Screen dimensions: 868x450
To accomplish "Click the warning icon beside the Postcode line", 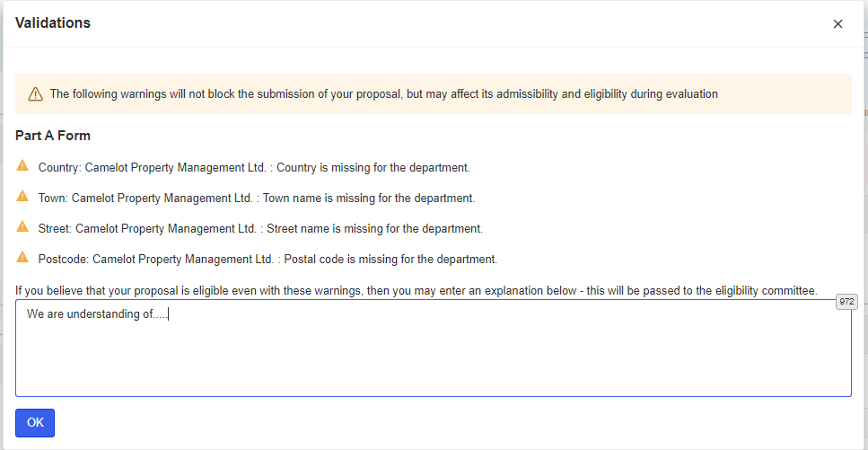I will 23,258.
